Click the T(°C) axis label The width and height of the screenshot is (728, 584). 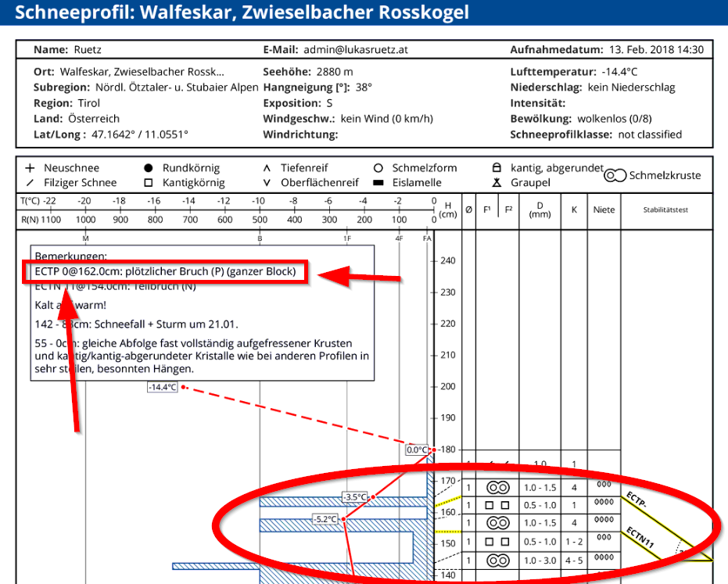[x=30, y=201]
